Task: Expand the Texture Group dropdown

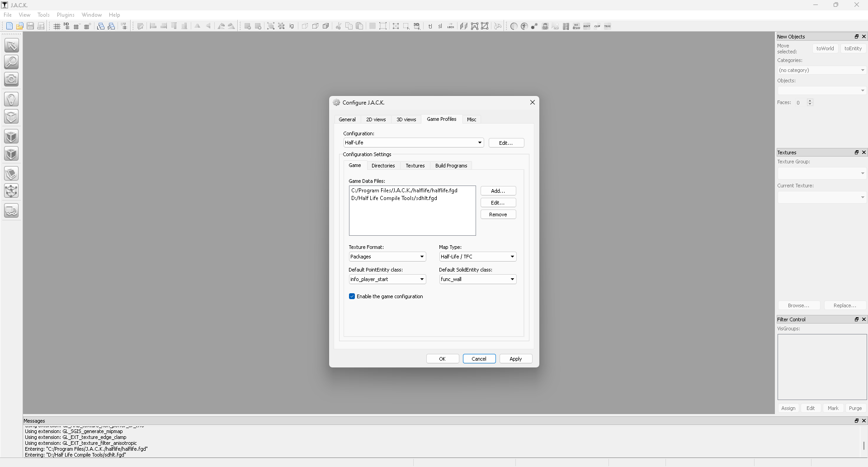Action: pyautogui.click(x=822, y=173)
